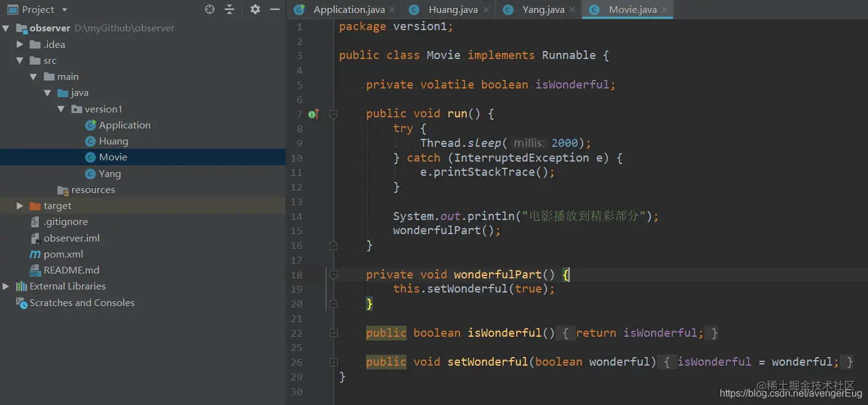Click line number 14 in gutter

tap(297, 216)
